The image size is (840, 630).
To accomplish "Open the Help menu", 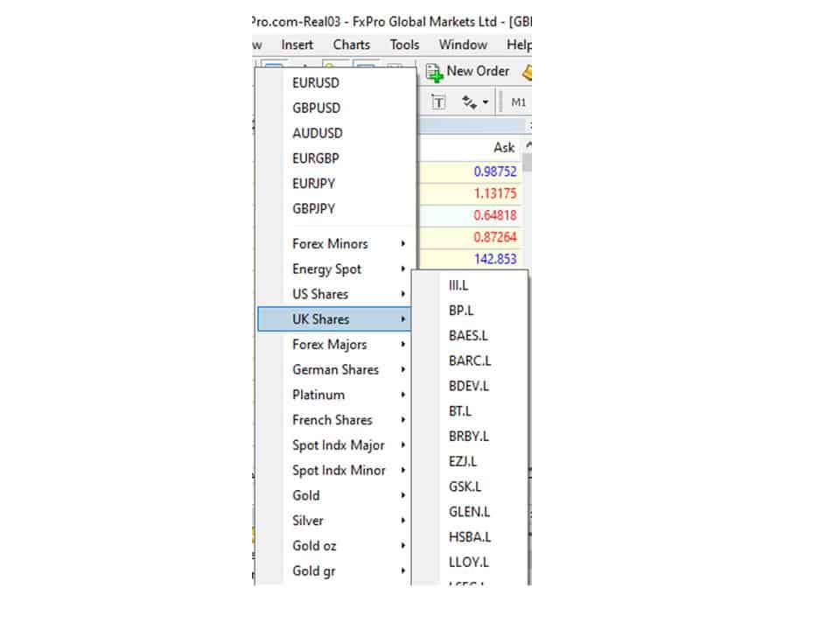I will (519, 45).
